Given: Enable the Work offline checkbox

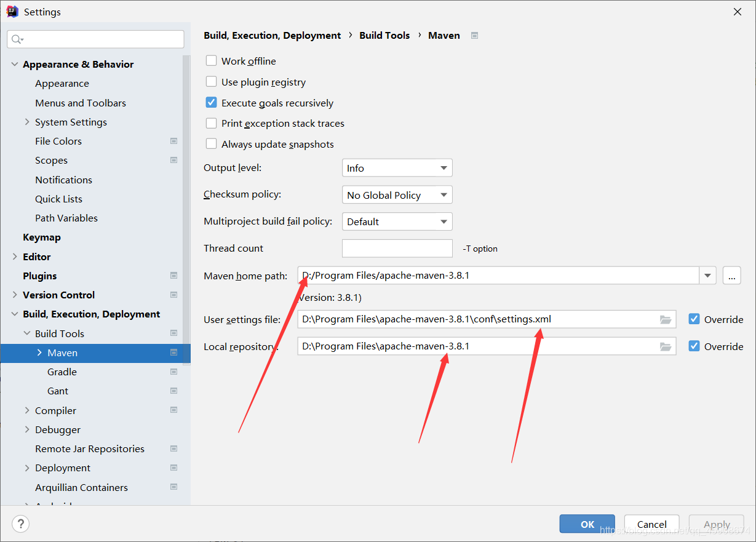Looking at the screenshot, I should (x=211, y=61).
